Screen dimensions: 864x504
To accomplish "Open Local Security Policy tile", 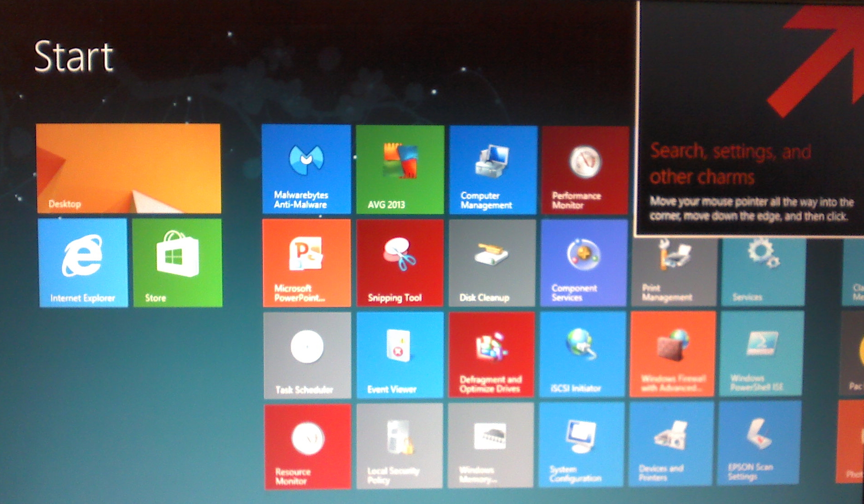I will pos(400,446).
